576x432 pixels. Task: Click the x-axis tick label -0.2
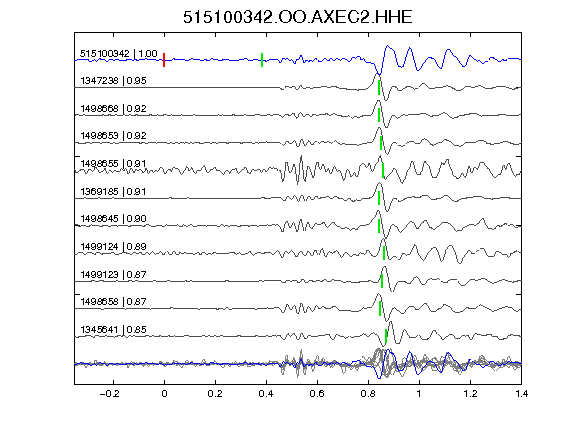(109, 394)
